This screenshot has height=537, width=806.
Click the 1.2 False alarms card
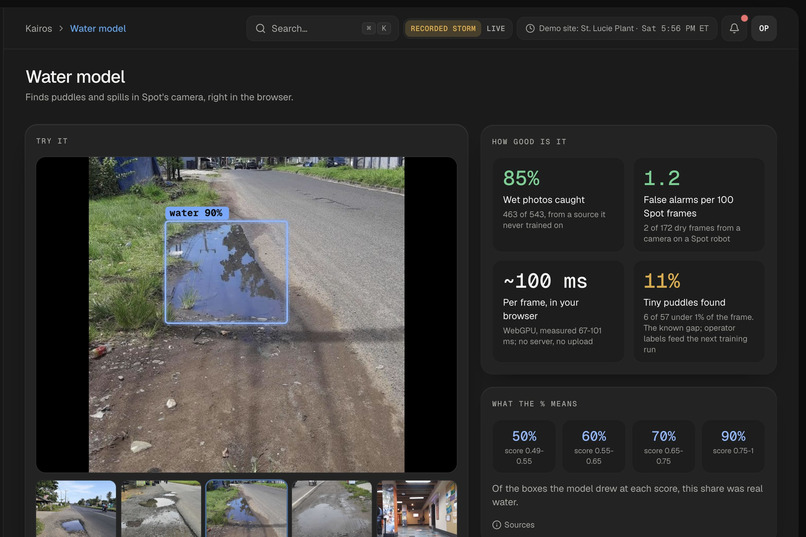699,205
